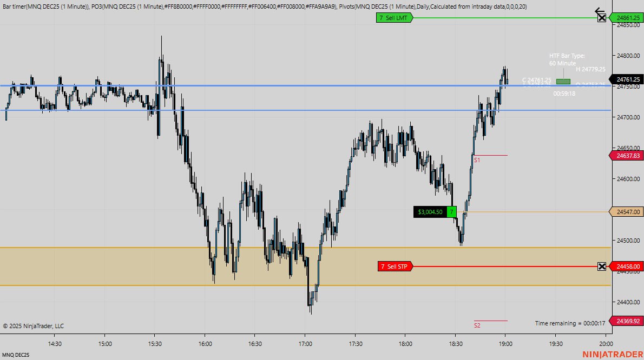644x360 pixels.
Task: Click the 24861.25 limit price marker
Action: tap(626, 18)
